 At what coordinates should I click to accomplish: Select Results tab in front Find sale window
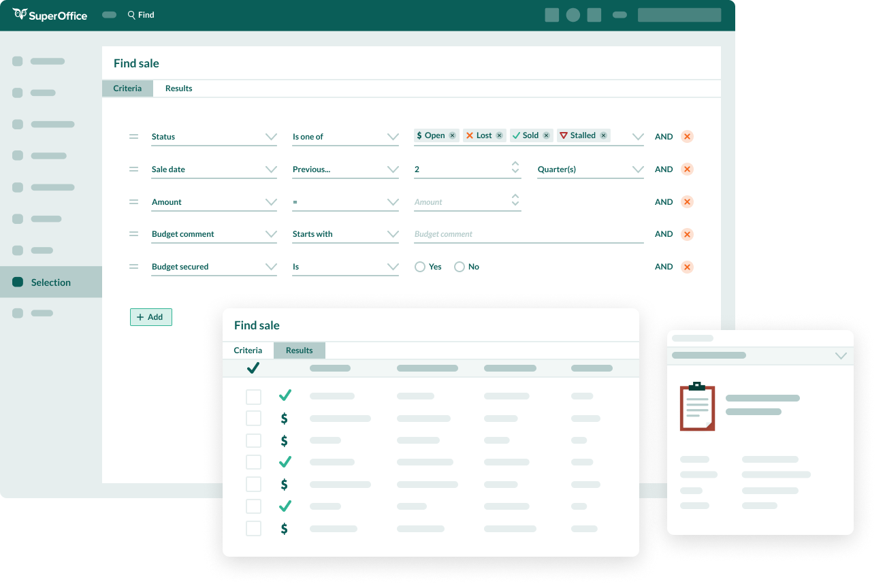pyautogui.click(x=300, y=350)
